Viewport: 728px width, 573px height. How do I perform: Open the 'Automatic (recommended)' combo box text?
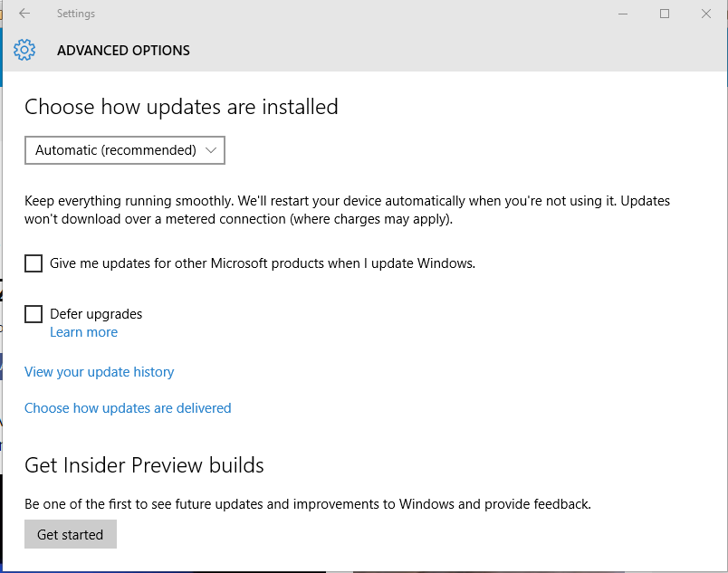[115, 150]
